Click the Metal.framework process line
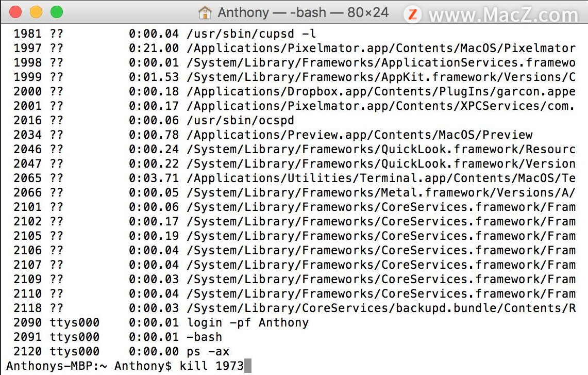Image resolution: width=588 pixels, height=375 pixels. point(294,192)
